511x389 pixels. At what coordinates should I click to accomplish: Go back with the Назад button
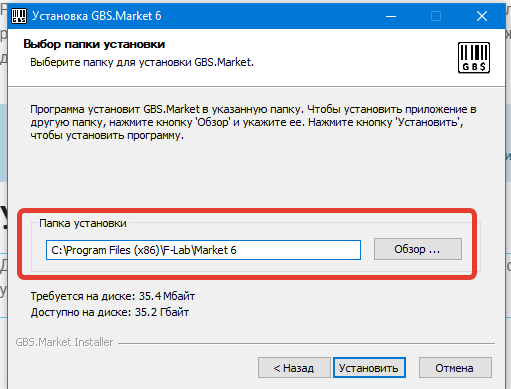pyautogui.click(x=294, y=368)
